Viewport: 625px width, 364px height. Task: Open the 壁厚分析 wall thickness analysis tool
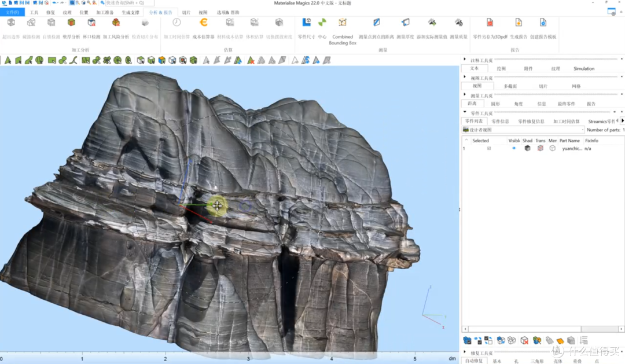(x=71, y=28)
